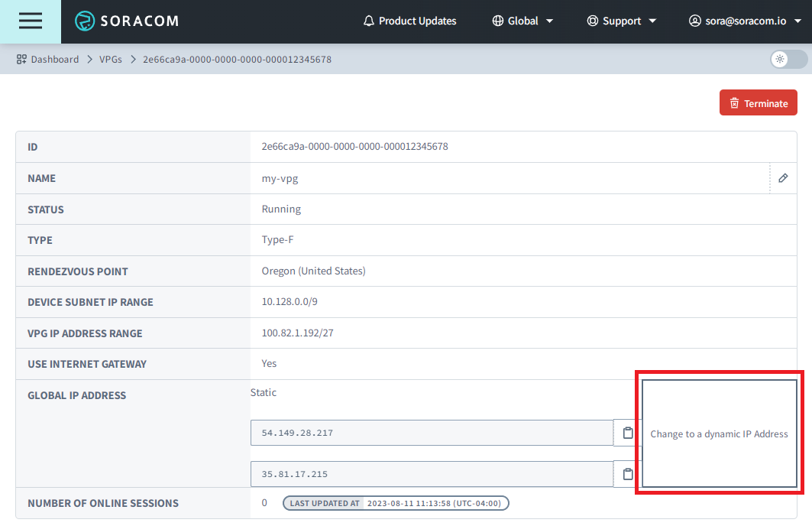Toggle the dark mode switch
The image size is (812, 526).
[x=788, y=59]
